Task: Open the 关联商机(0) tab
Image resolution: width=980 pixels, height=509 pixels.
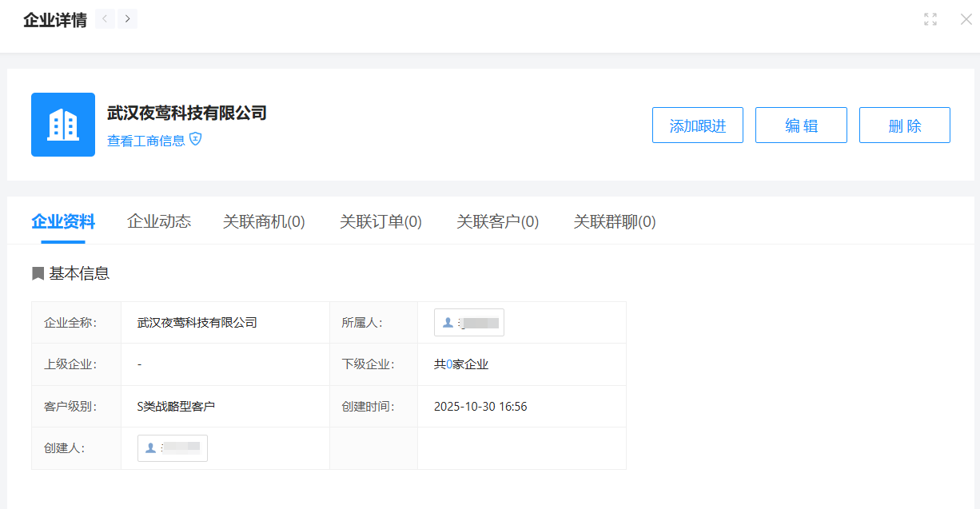Action: click(264, 221)
